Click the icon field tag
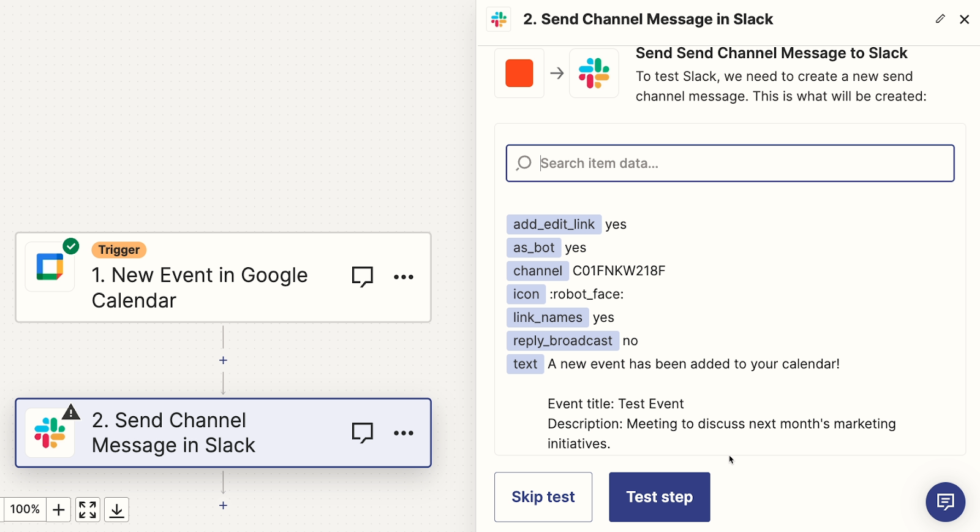980x532 pixels. pos(526,294)
